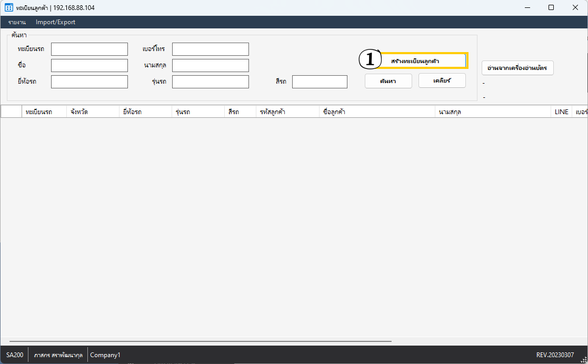Open the รายงาน menu

point(17,22)
